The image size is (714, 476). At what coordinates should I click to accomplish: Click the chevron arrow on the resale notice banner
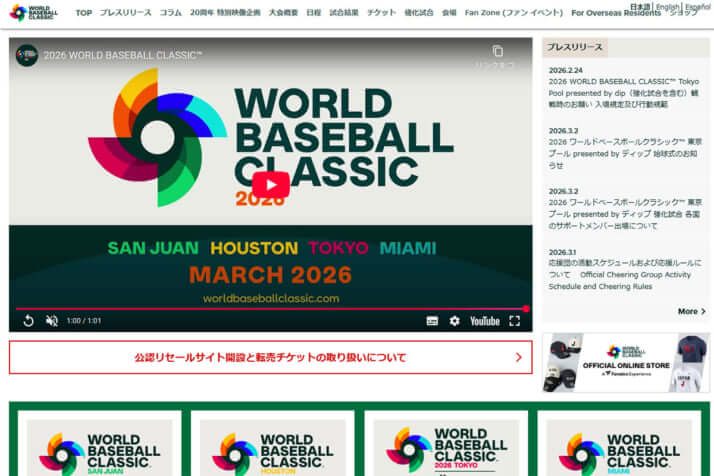pyautogui.click(x=518, y=357)
